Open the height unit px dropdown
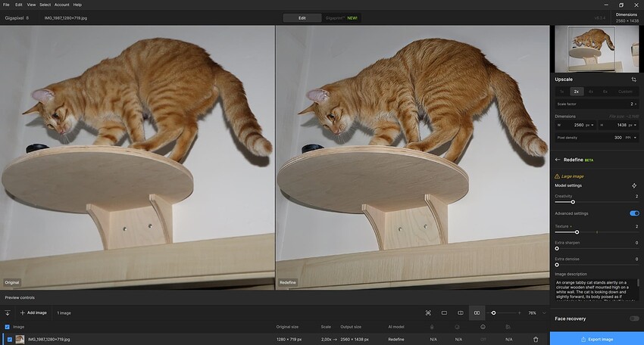The image size is (644, 345). 630,125
